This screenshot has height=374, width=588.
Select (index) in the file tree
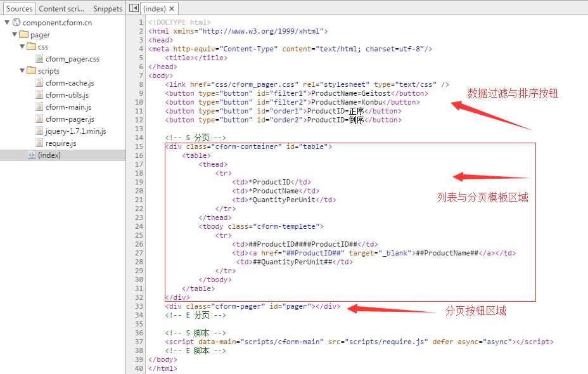point(49,155)
